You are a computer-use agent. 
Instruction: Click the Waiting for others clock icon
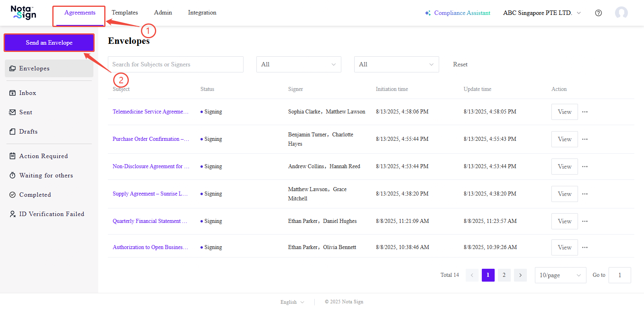[12, 175]
